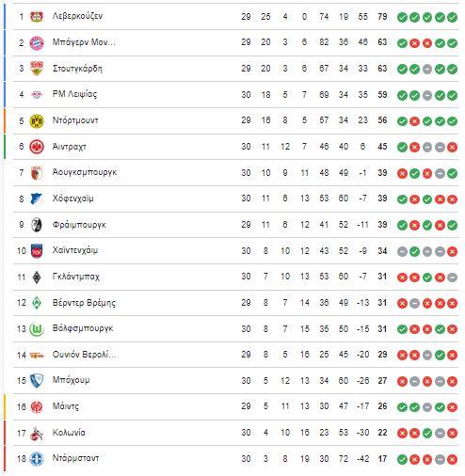
Task: Select the Βέρντερ Βρέμης team name
Action: click(x=84, y=303)
